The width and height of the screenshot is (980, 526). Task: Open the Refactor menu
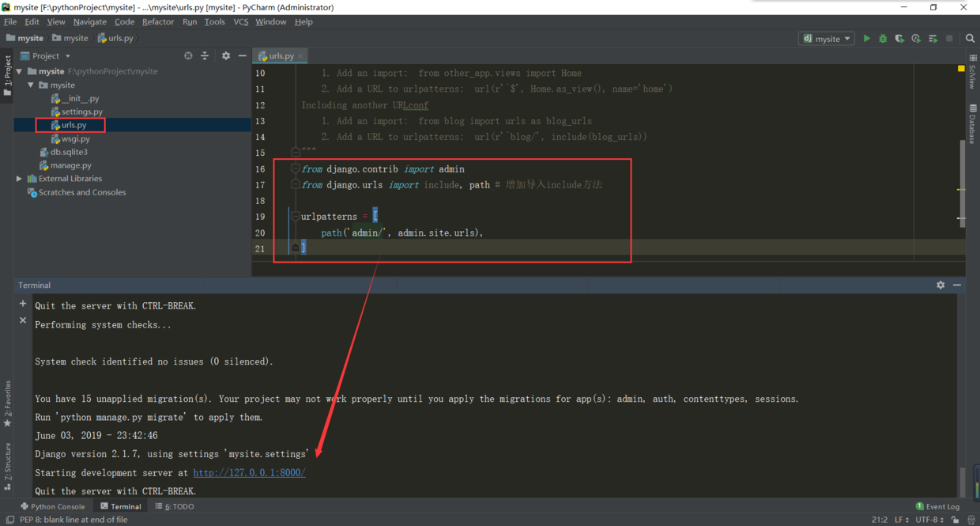coord(158,22)
